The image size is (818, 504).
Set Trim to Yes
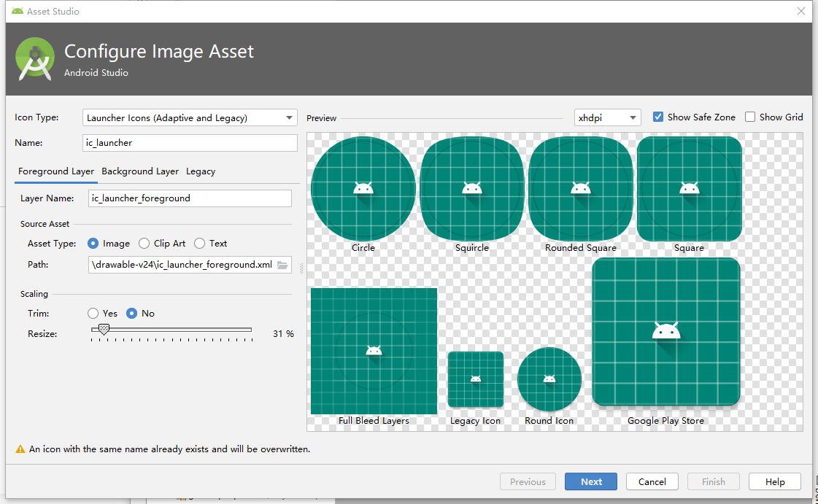pos(93,313)
